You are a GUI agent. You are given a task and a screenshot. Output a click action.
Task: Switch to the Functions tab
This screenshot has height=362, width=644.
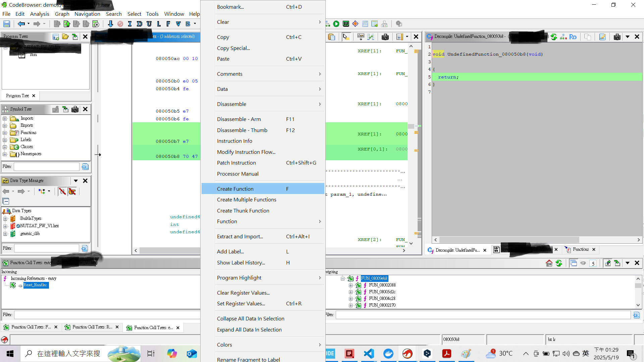pos(580,249)
